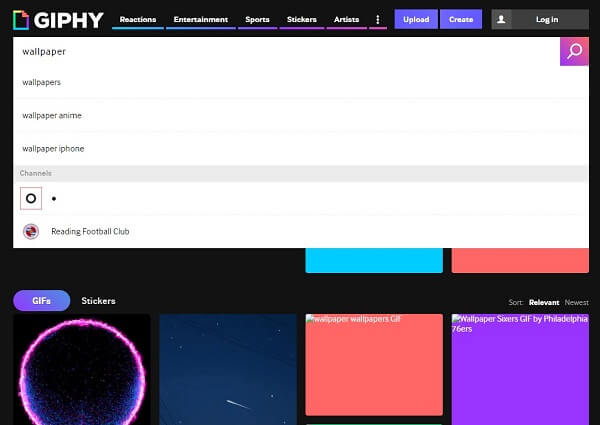Click the coral tile above the Sort options

click(x=520, y=261)
